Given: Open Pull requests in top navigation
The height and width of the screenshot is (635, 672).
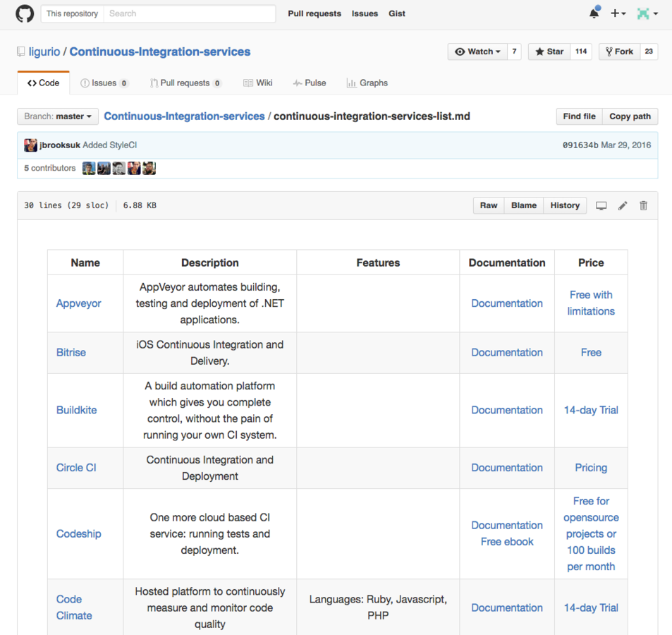Looking at the screenshot, I should pyautogui.click(x=314, y=13).
